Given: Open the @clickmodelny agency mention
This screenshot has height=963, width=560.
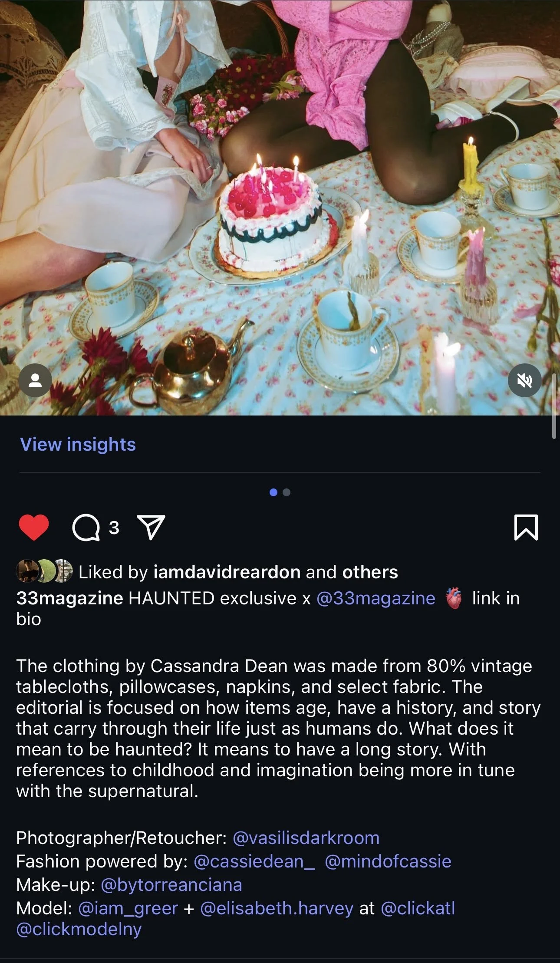Looking at the screenshot, I should coord(79,929).
